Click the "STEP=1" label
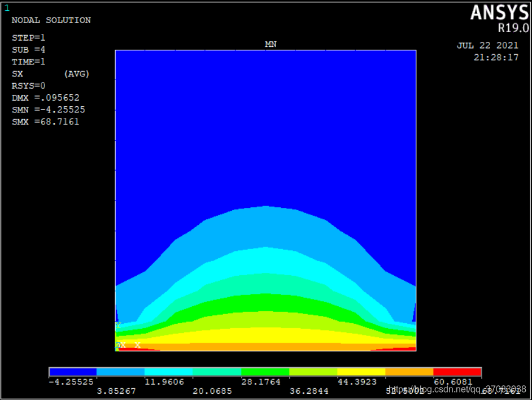Viewport: 532px width, 400px height. tap(28, 38)
